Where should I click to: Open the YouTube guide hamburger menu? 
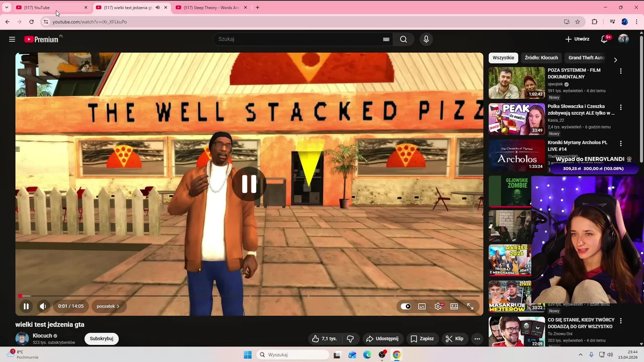coord(12,39)
